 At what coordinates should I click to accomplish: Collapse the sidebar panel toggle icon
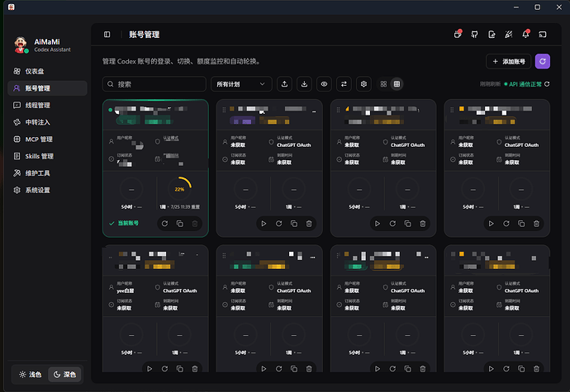pos(107,35)
